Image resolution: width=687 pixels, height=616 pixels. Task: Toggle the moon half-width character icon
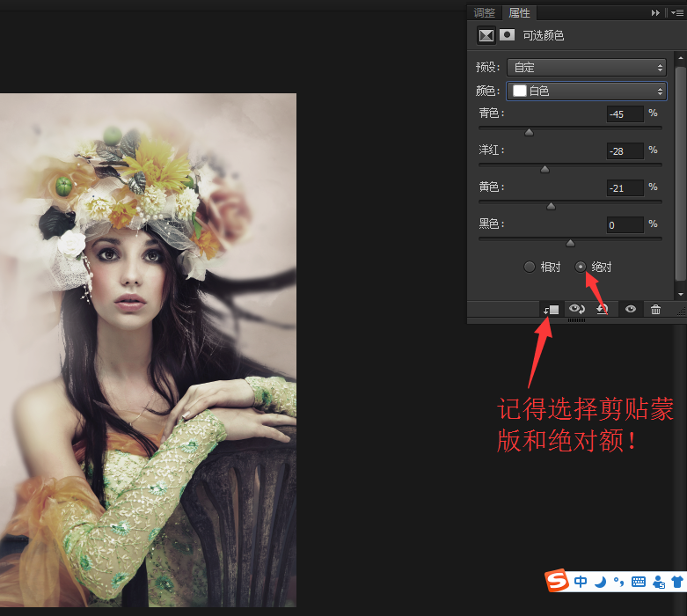click(601, 582)
